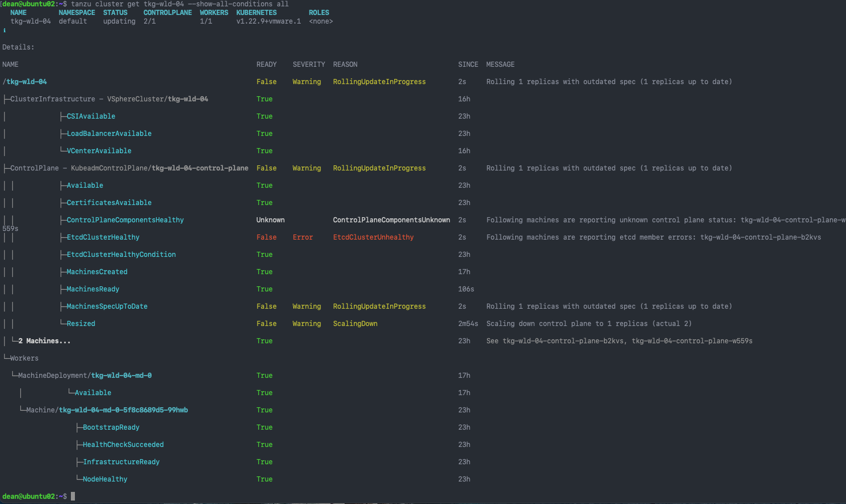Select the ScalingDown reason text
Screen dimensions: 846x504
[x=355, y=324]
